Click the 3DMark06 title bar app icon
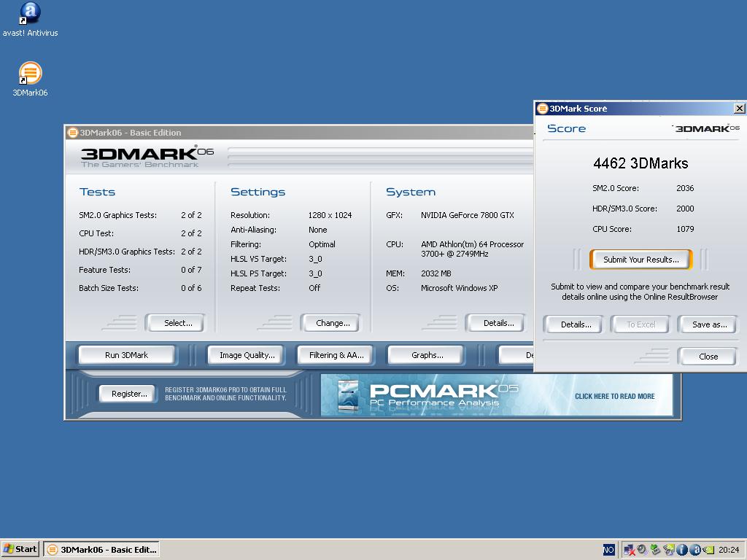Image resolution: width=747 pixels, height=560 pixels. pyautogui.click(x=72, y=133)
